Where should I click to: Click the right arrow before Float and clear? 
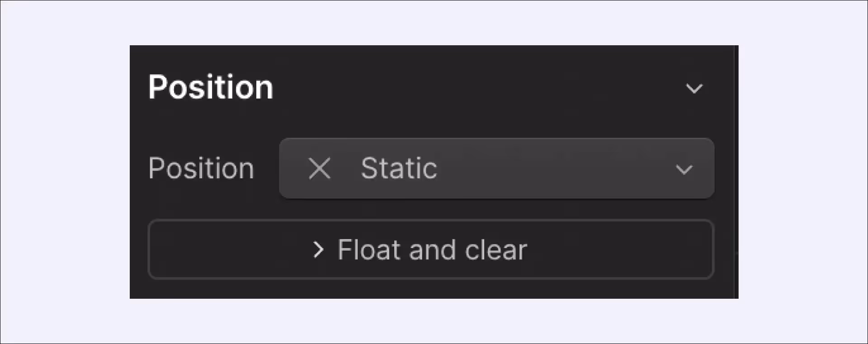[x=319, y=250]
